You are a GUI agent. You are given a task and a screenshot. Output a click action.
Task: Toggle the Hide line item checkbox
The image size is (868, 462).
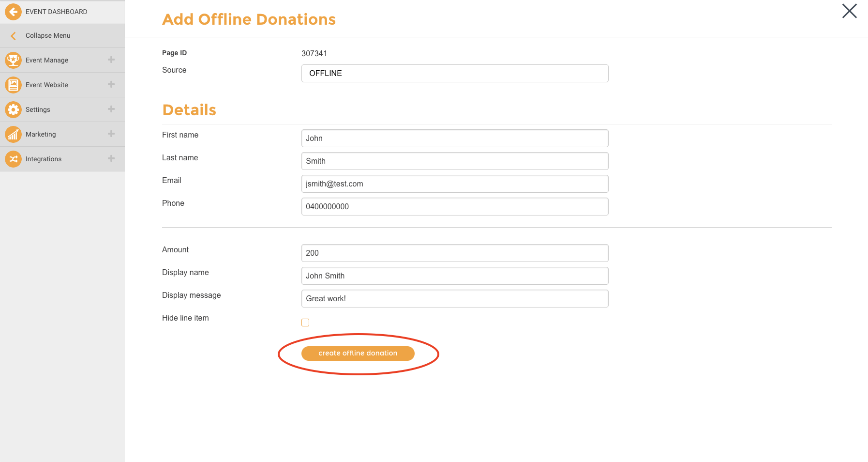pyautogui.click(x=305, y=323)
